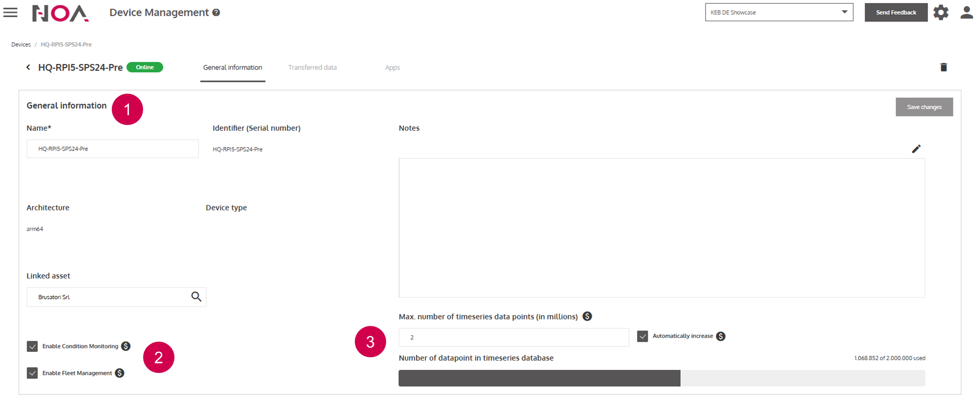This screenshot has height=419, width=980.
Task: Click pricing icon beside Enable Condition Monitoring
Action: tap(126, 346)
